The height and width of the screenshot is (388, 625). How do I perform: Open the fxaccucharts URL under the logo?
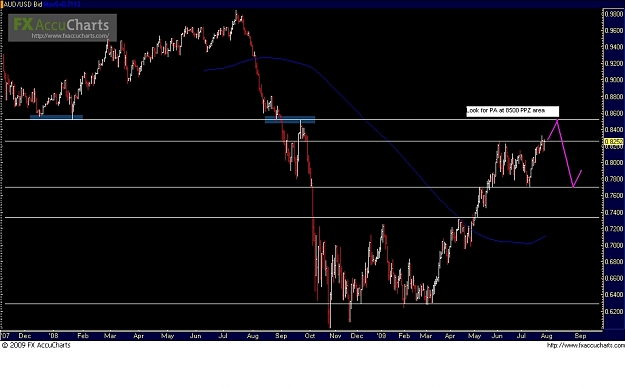pos(70,35)
